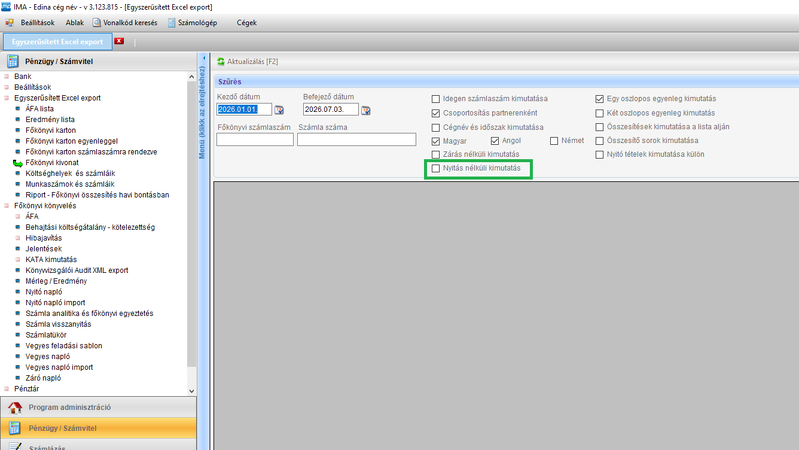Screen dimensions: 799x450
Task: Open the orange Pénzügy / Számvitel module
Action: (x=98, y=429)
